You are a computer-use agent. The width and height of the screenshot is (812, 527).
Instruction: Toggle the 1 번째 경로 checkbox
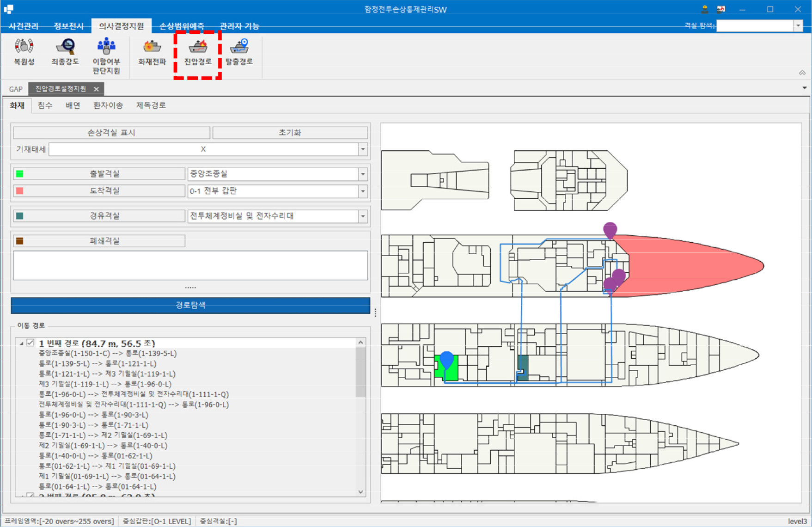click(31, 343)
